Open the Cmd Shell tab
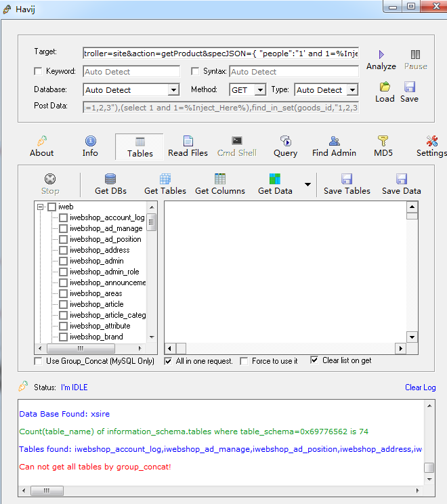The width and height of the screenshot is (447, 504). click(237, 146)
